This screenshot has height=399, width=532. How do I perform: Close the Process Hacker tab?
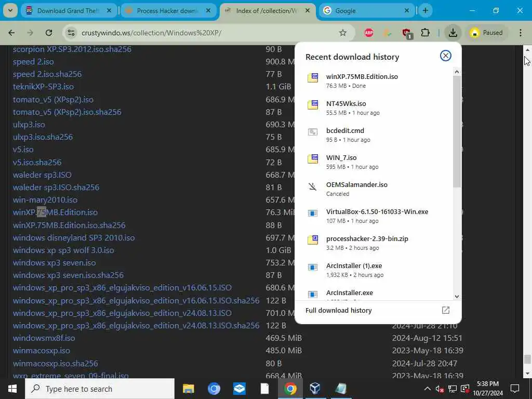coord(208,11)
